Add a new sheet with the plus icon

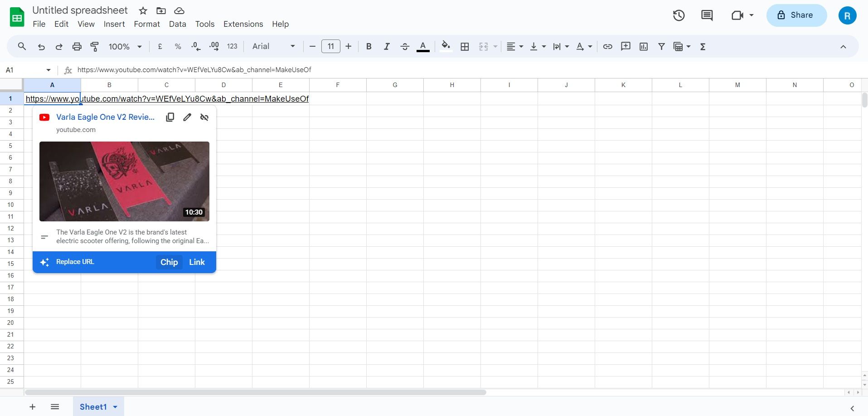tap(32, 406)
